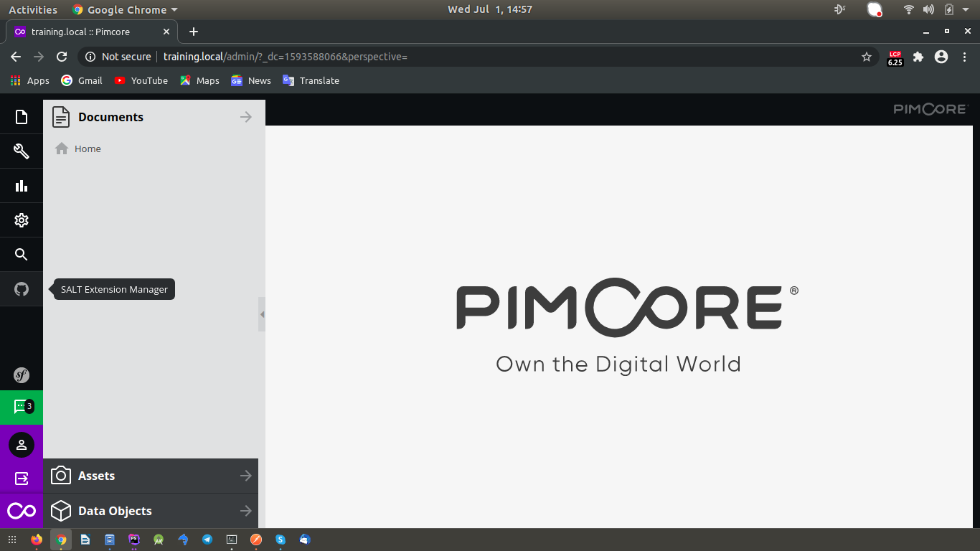The height and width of the screenshot is (551, 980).
Task: Open the Chrome profile avatar
Action: click(941, 57)
